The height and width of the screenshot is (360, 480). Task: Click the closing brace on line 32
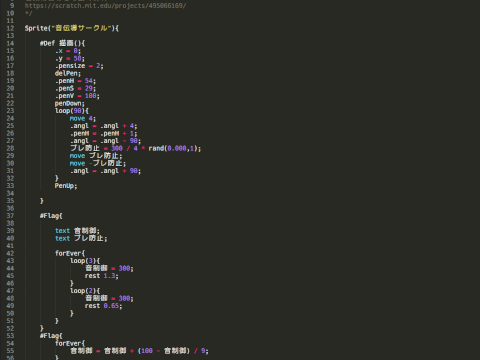[x=57, y=178]
